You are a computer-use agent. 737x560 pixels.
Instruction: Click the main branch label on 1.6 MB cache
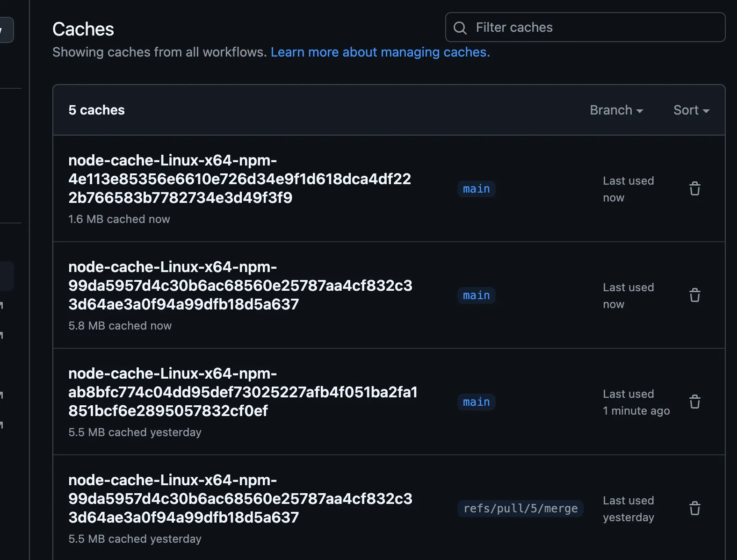(476, 189)
